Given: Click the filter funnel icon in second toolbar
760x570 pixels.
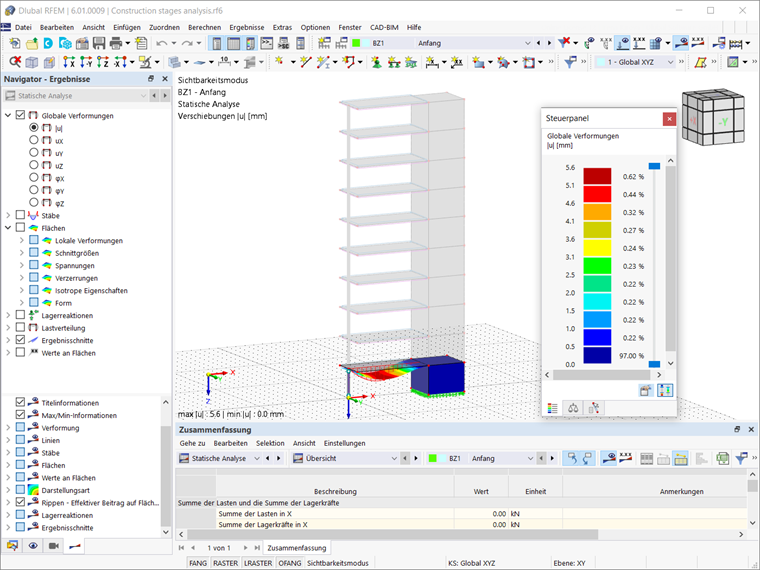Looking at the screenshot, I should tap(570, 62).
